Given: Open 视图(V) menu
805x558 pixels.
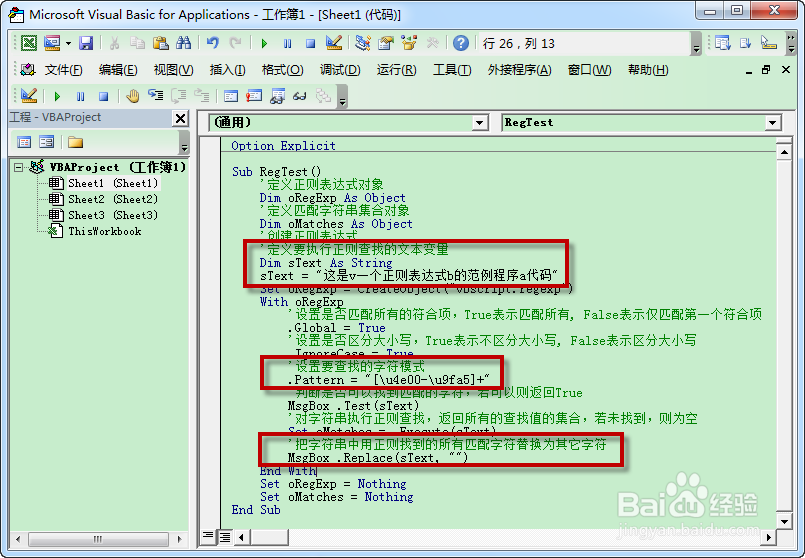Looking at the screenshot, I should [174, 70].
